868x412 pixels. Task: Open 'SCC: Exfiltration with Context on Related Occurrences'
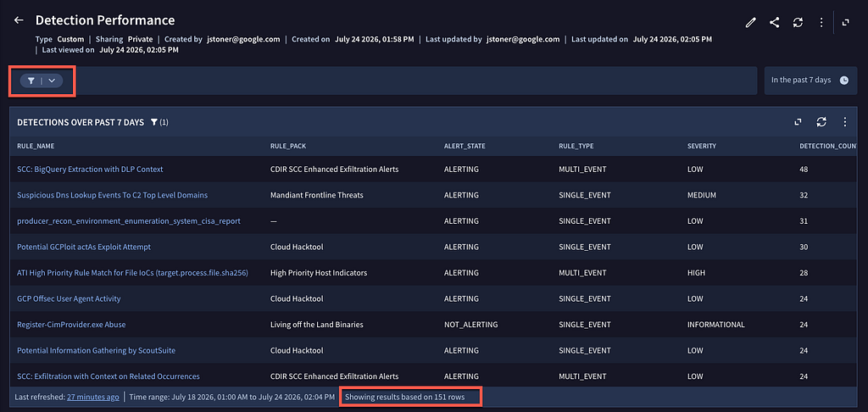tap(108, 376)
